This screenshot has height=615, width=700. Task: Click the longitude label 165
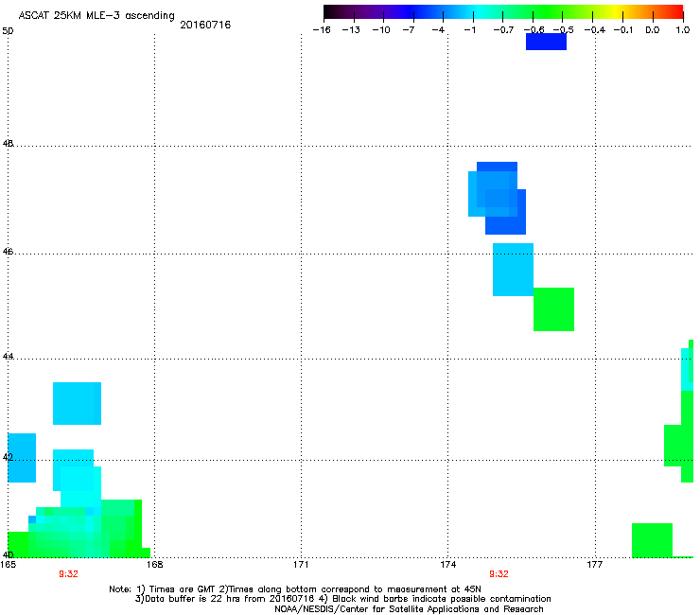coord(8,565)
